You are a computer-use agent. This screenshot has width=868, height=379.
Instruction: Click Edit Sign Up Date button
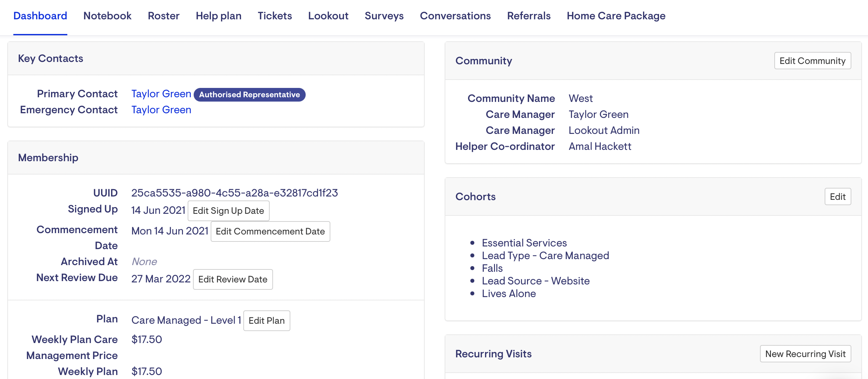pyautogui.click(x=228, y=211)
